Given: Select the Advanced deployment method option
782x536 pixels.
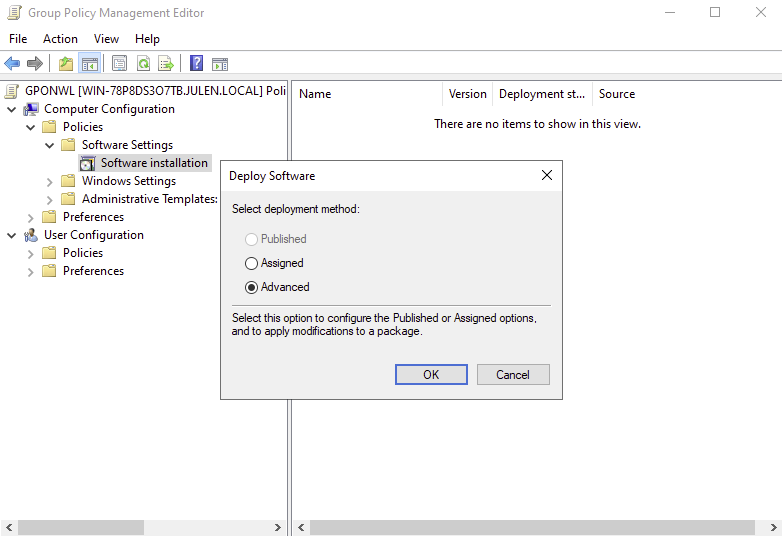Looking at the screenshot, I should [x=251, y=287].
